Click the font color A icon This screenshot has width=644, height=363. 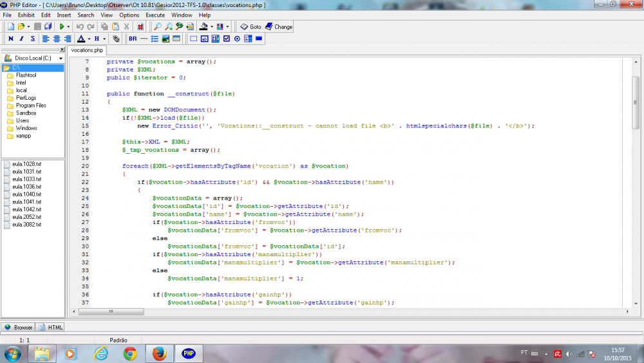coord(81,39)
